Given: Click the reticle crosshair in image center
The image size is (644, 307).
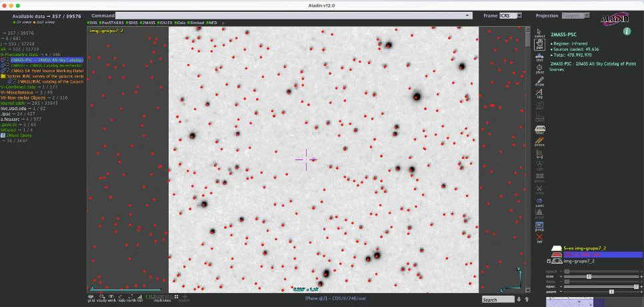Looking at the screenshot, I should [306, 160].
